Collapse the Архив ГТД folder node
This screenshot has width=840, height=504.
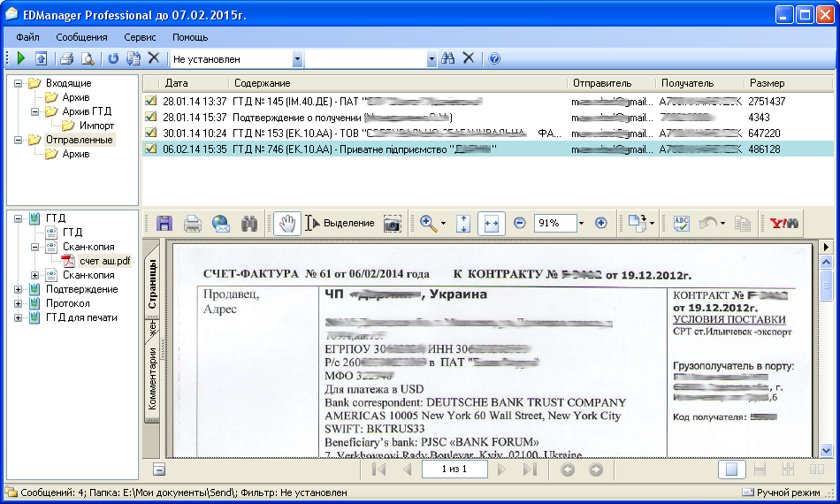tap(34, 112)
